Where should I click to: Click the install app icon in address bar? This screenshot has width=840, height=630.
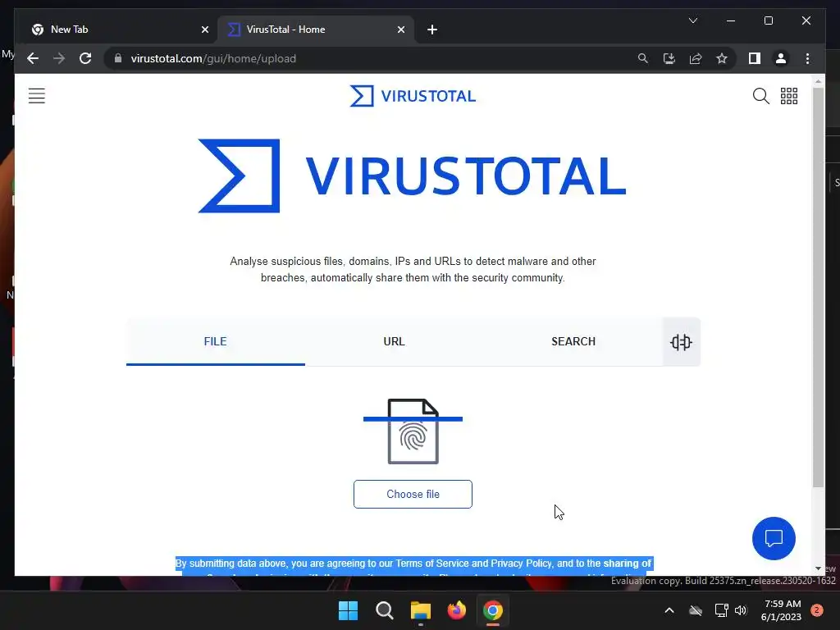coord(669,58)
